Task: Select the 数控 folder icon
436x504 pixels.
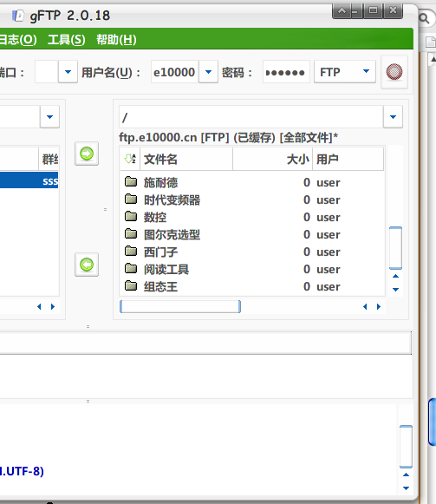Action: [x=131, y=217]
